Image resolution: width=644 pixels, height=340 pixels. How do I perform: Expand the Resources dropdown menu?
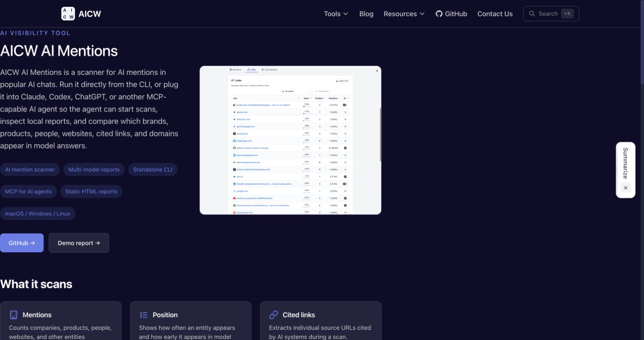[x=404, y=14]
